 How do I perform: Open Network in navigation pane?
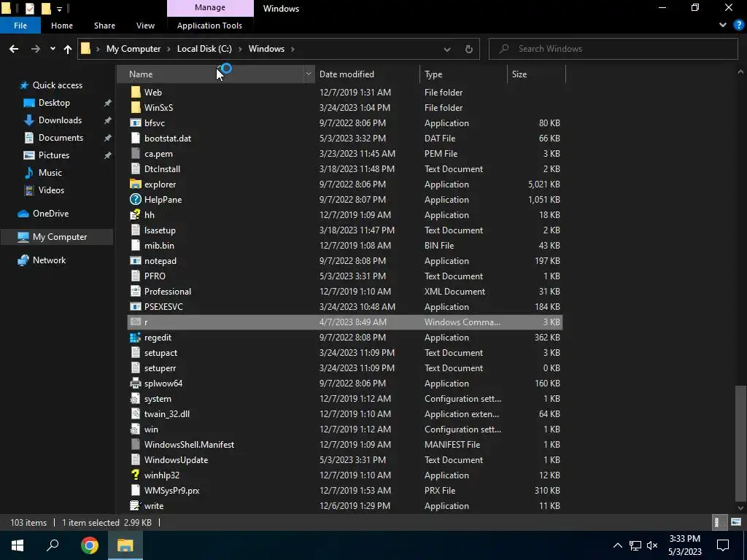(x=49, y=260)
